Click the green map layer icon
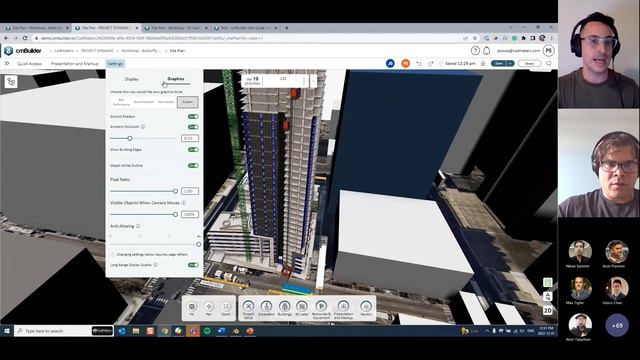Viewport: 640px width, 360px height. (x=548, y=282)
